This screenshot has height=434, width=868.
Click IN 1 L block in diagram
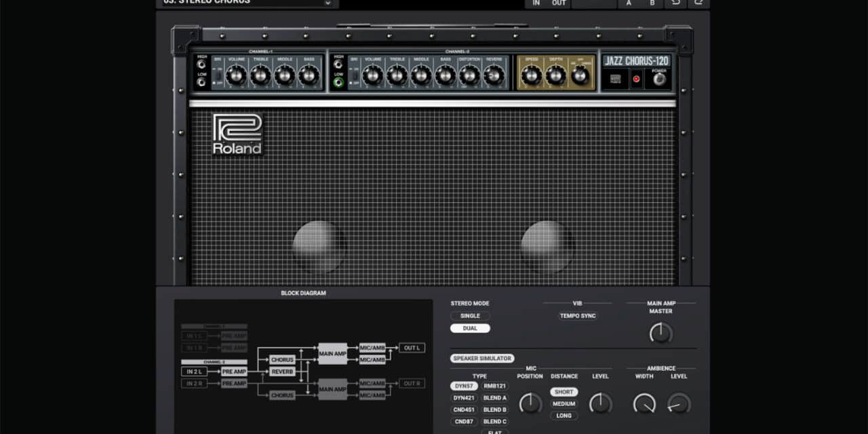[195, 336]
